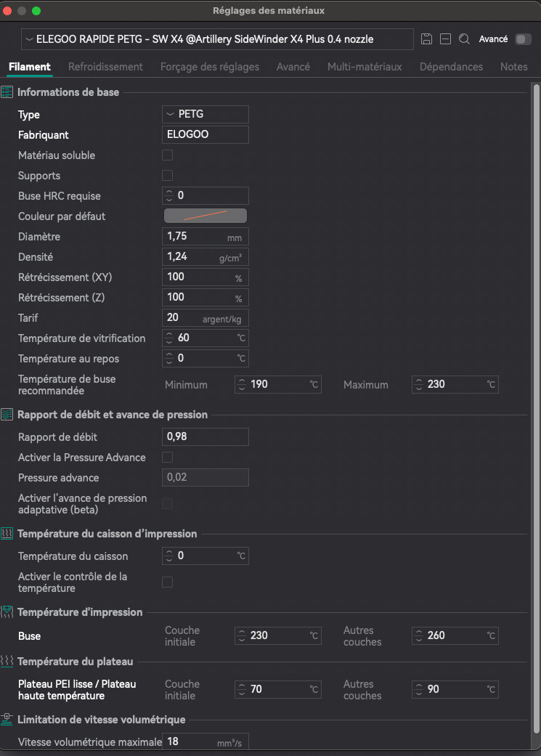
Task: Check the Activer la Pressure Advance box
Action: 168,458
